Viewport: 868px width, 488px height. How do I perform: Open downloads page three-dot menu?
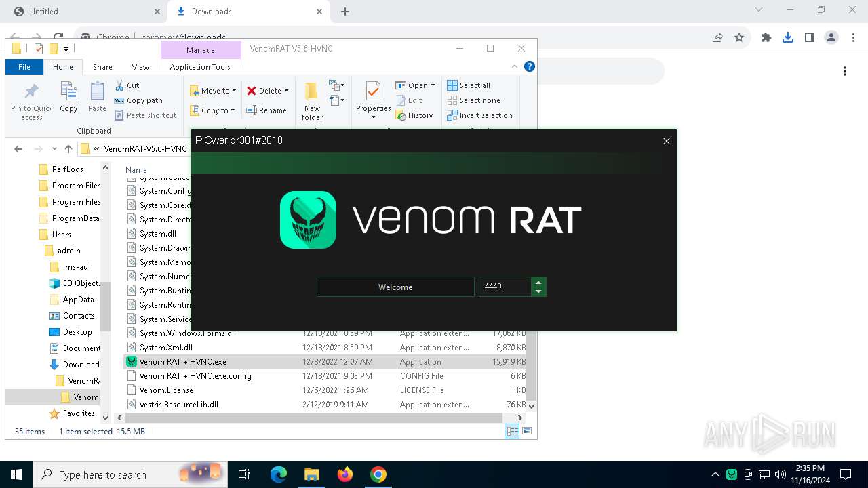(845, 71)
